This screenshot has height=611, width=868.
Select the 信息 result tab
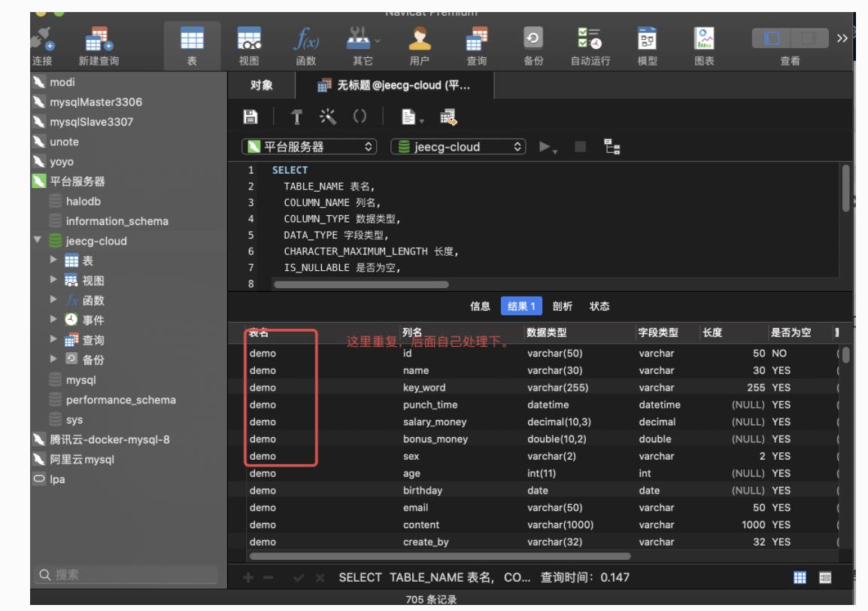pyautogui.click(x=480, y=306)
